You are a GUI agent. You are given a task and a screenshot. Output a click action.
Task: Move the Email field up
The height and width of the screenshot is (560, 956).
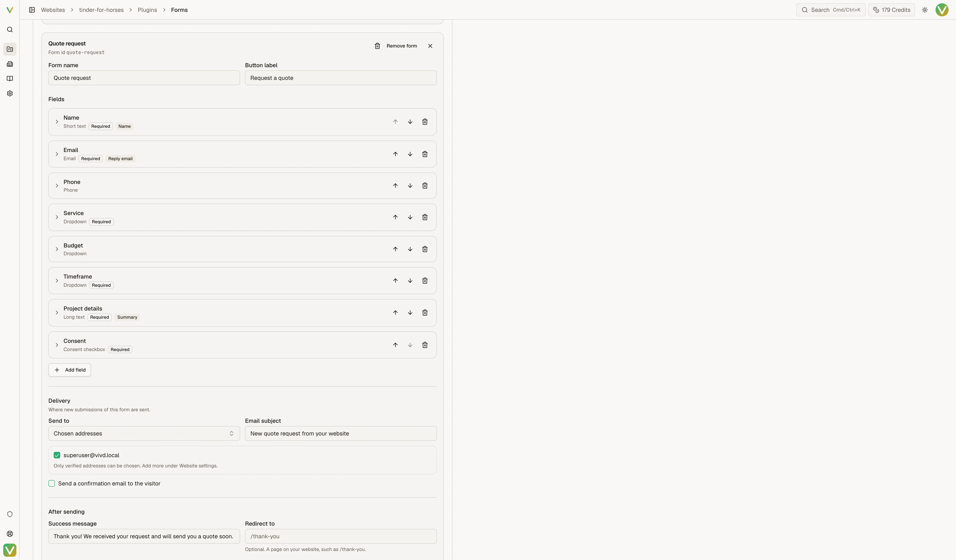395,154
